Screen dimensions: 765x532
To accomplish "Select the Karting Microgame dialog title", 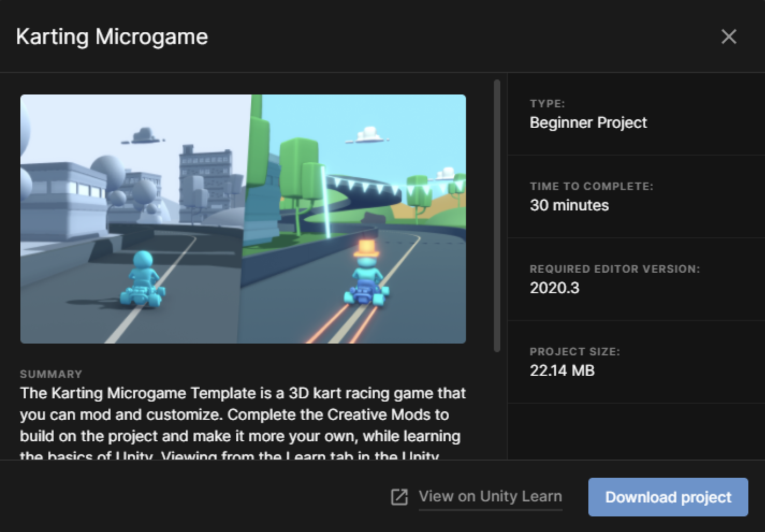I will pos(112,37).
